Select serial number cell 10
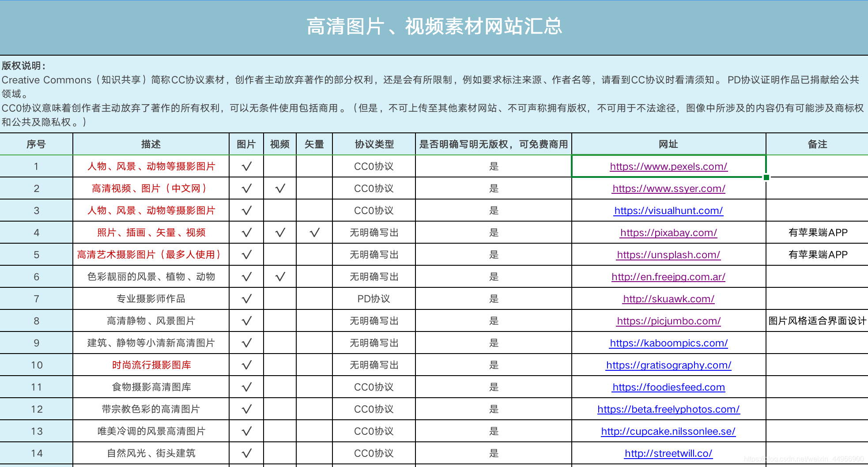Viewport: 868px width, 467px height. pos(36,365)
